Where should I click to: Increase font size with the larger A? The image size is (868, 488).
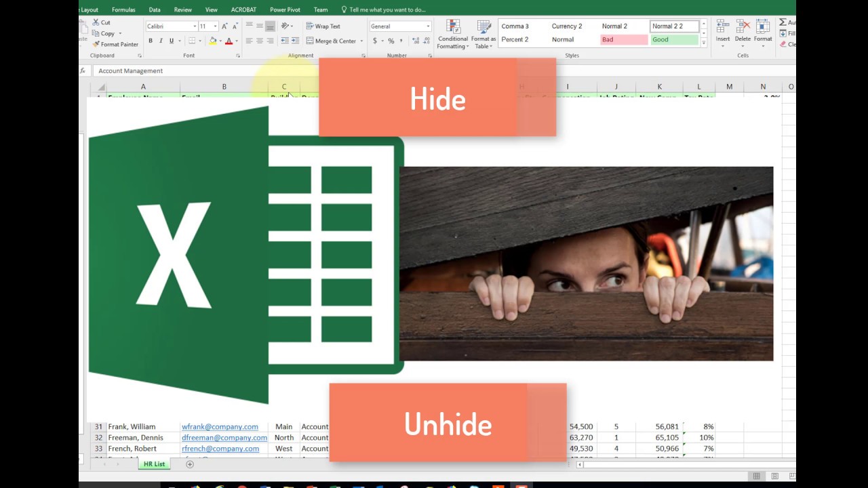click(224, 26)
